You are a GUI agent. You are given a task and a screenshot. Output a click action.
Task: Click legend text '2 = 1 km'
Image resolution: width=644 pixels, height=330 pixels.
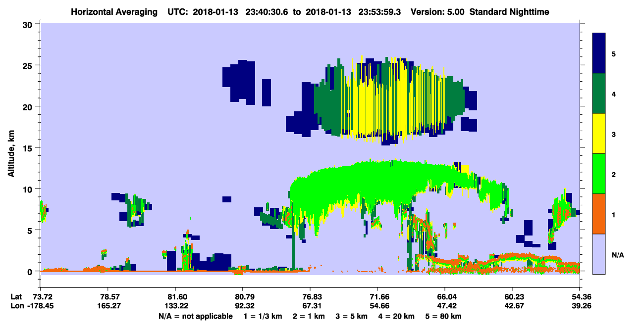[310, 316]
